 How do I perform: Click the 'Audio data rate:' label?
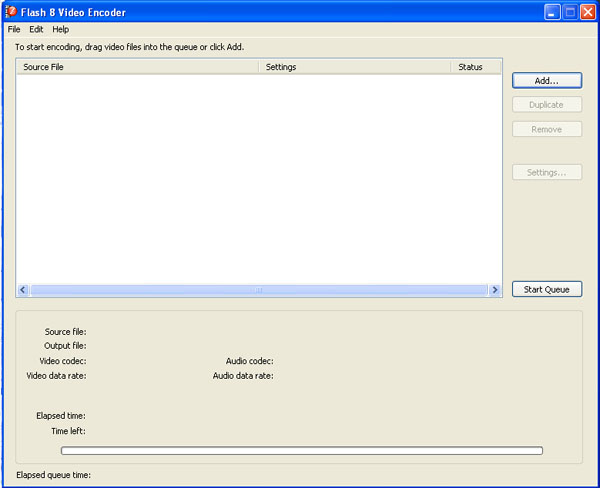243,376
